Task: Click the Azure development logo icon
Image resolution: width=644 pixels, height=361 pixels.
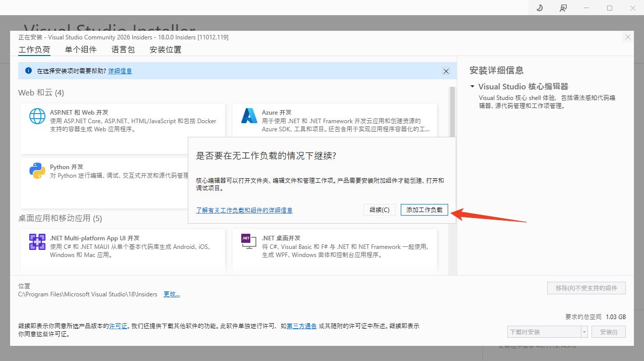Action: pyautogui.click(x=249, y=116)
